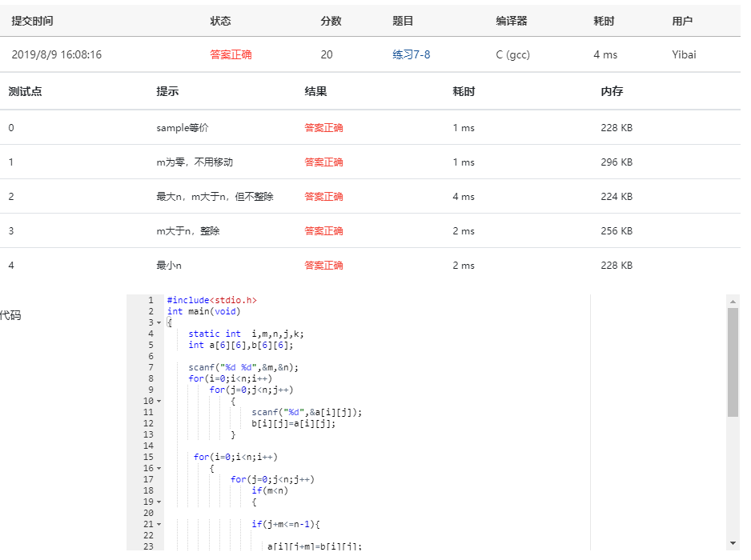Screen dimensions: 751x560
Task: Click the hint sample等价
Action: (183, 128)
